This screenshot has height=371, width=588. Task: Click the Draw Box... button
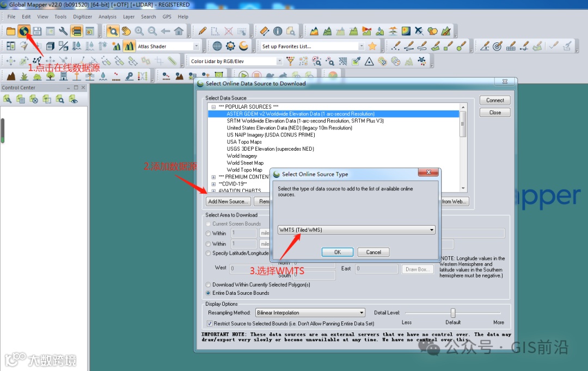click(418, 269)
